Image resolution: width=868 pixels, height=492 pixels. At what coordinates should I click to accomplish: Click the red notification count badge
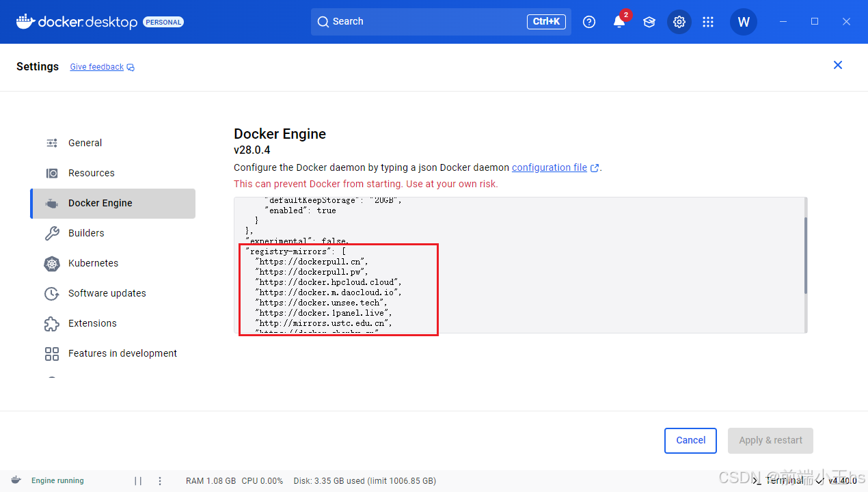tap(625, 15)
